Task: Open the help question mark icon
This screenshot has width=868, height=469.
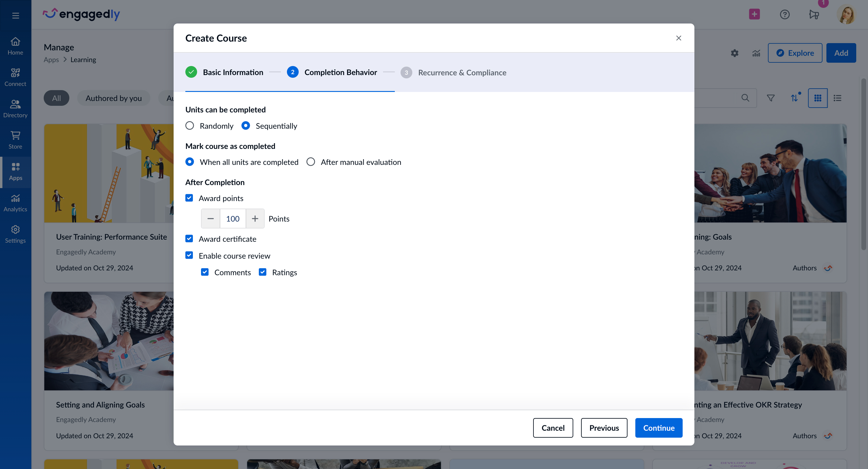Action: 785,14
